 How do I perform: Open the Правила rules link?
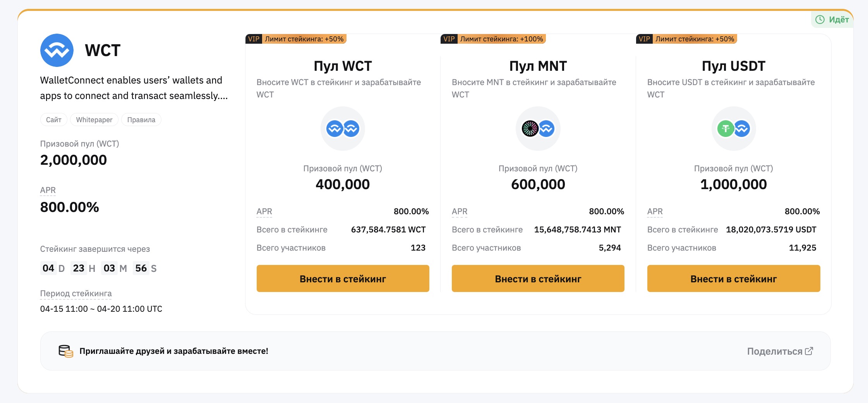pos(141,120)
